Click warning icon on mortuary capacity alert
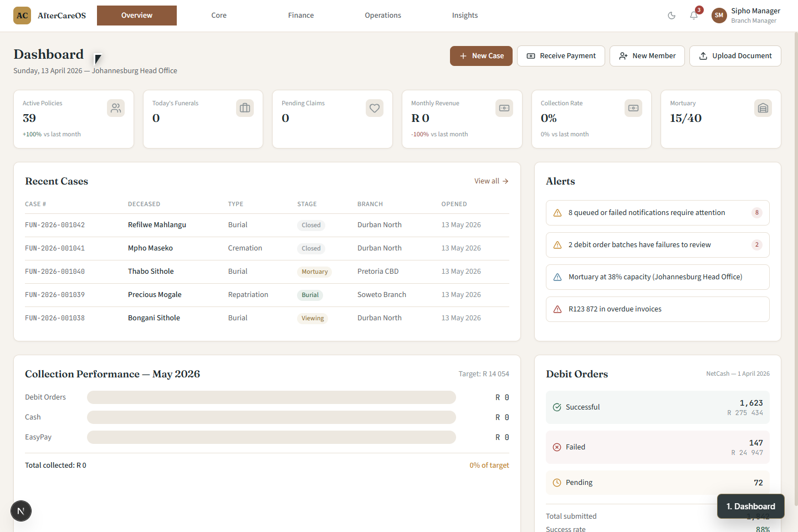 click(557, 277)
